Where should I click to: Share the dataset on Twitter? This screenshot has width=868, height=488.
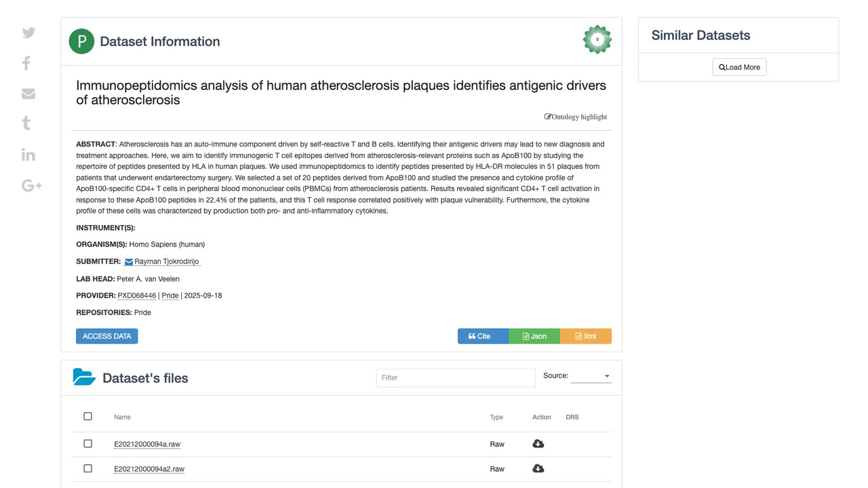(x=28, y=33)
